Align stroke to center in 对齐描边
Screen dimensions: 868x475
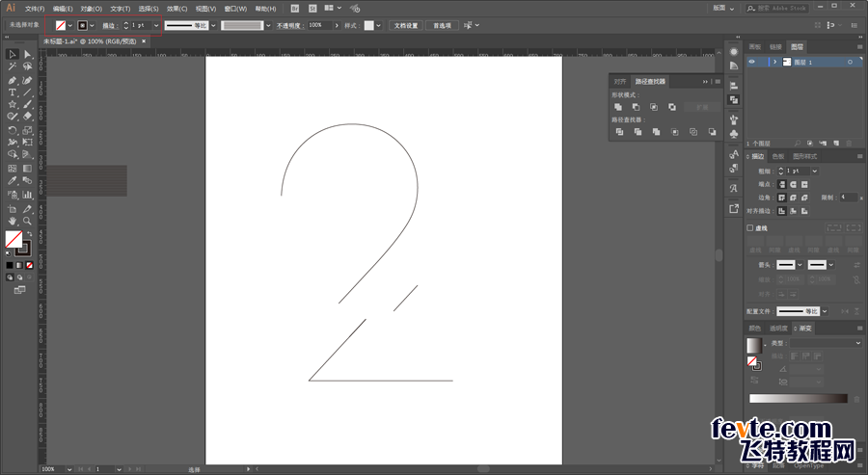coord(781,211)
